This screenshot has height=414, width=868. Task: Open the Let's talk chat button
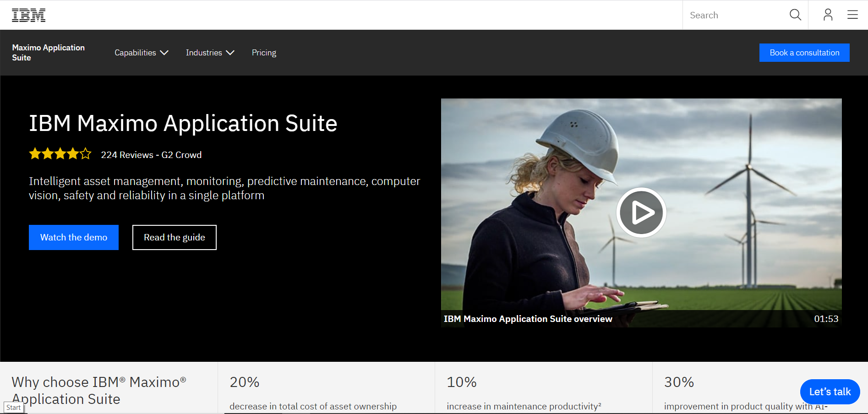830,392
